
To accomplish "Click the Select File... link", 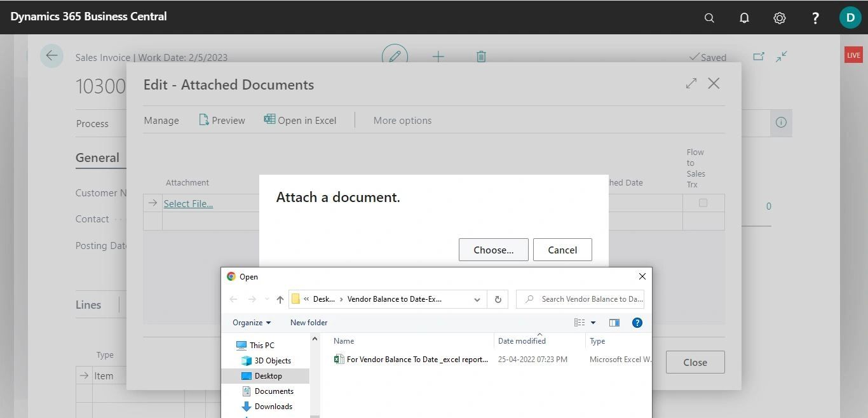I will click(x=188, y=203).
